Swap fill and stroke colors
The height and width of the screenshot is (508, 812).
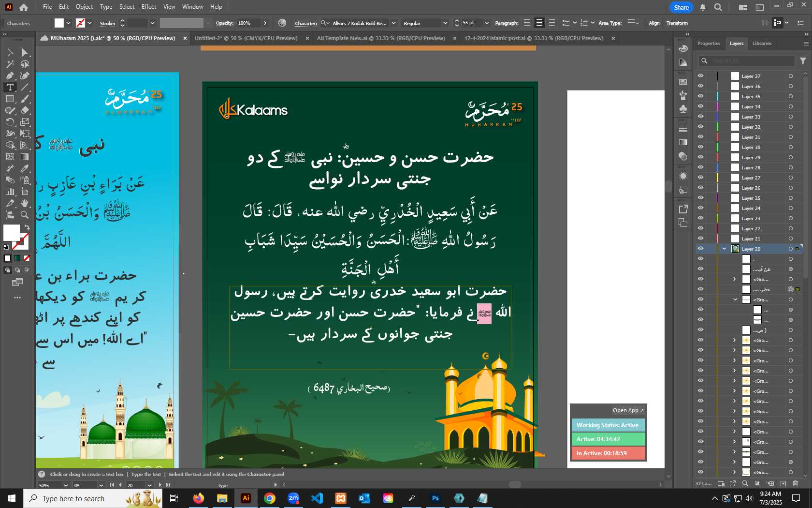27,227
